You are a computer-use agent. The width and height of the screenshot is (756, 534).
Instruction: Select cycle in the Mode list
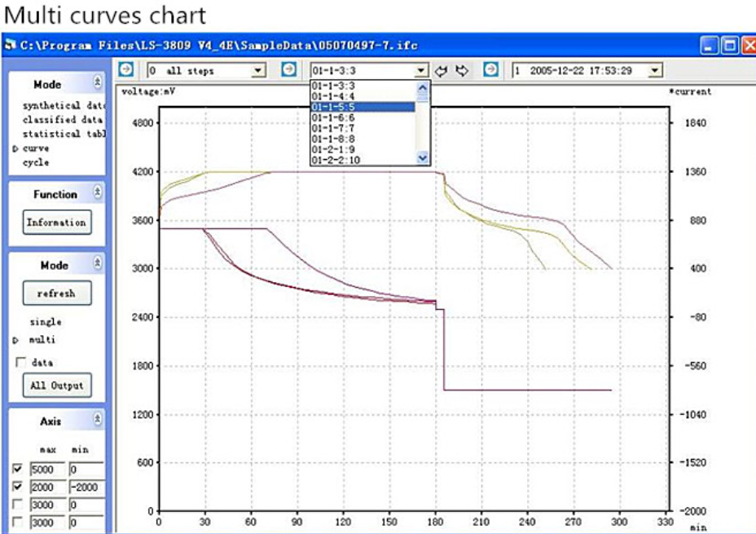(x=36, y=162)
